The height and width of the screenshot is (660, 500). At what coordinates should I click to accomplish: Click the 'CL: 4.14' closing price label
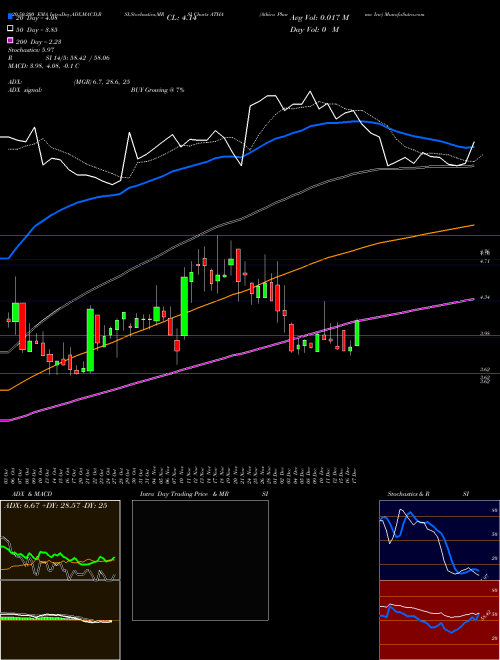tap(181, 18)
